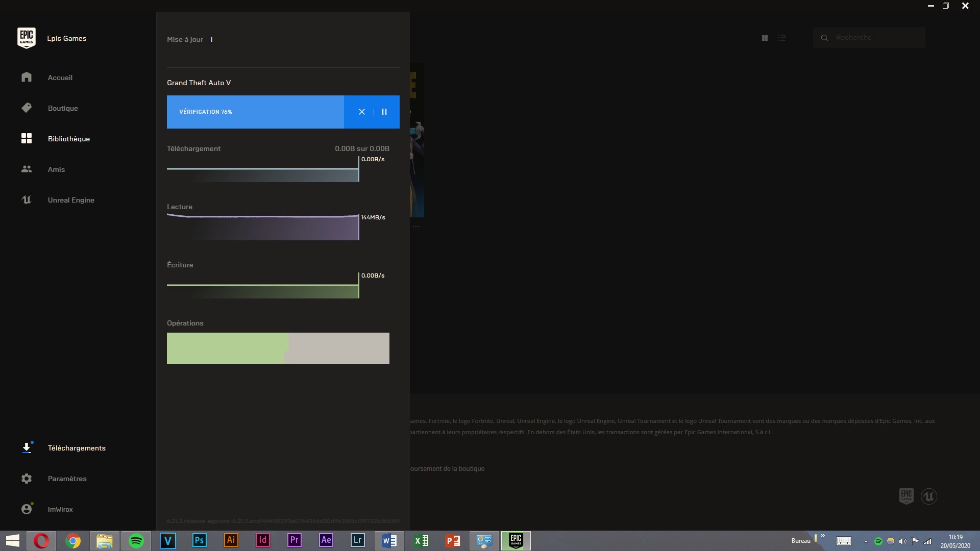Open the ImWirox account menu
980x551 pixels.
click(x=60, y=509)
